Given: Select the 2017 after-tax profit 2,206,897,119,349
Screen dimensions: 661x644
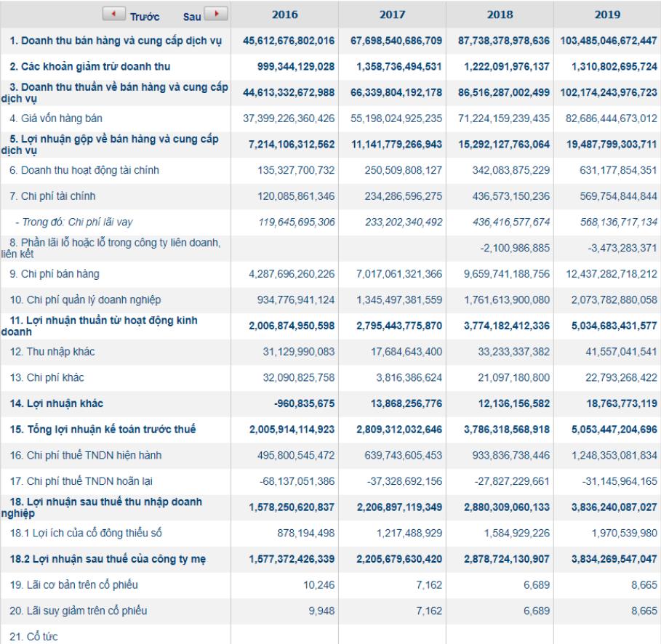Looking at the screenshot, I should tap(399, 507).
